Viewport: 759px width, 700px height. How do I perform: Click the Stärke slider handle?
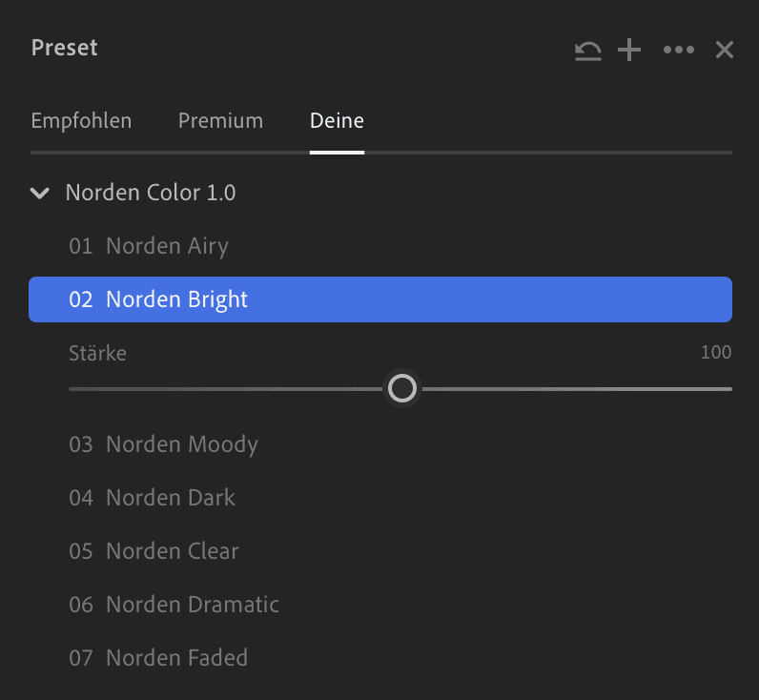(402, 388)
